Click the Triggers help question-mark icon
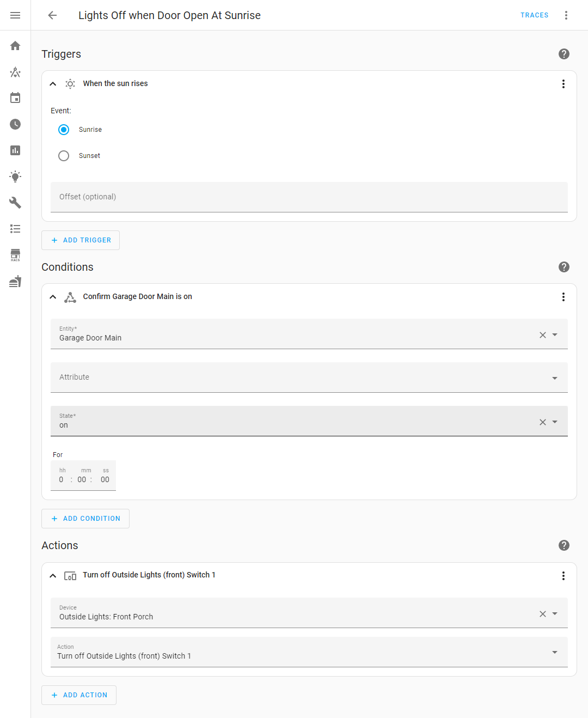The height and width of the screenshot is (718, 588). pos(563,54)
